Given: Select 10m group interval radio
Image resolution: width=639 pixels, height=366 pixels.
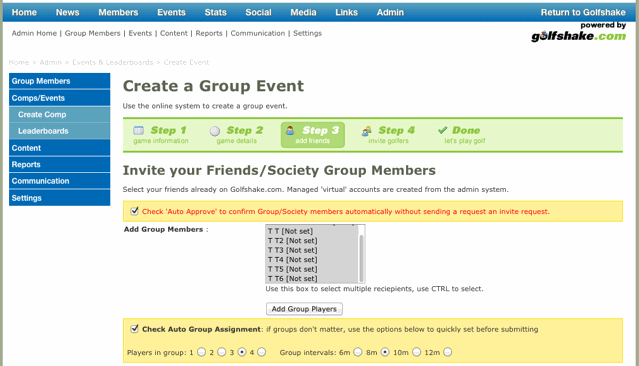Looking at the screenshot, I should pos(416,352).
